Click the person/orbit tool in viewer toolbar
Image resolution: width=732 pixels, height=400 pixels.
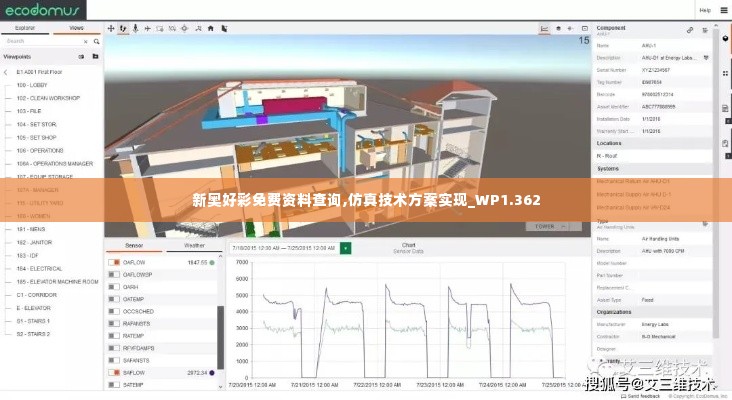tap(198, 28)
